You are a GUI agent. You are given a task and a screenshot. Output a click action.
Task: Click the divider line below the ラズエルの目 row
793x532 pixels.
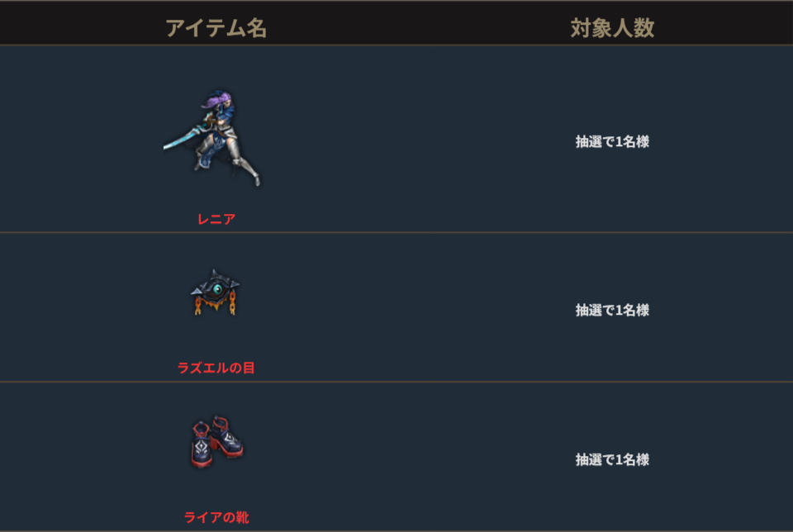tap(396, 382)
